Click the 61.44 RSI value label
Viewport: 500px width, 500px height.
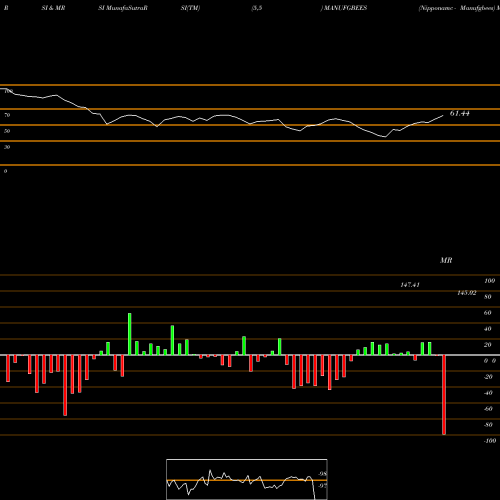[460, 113]
